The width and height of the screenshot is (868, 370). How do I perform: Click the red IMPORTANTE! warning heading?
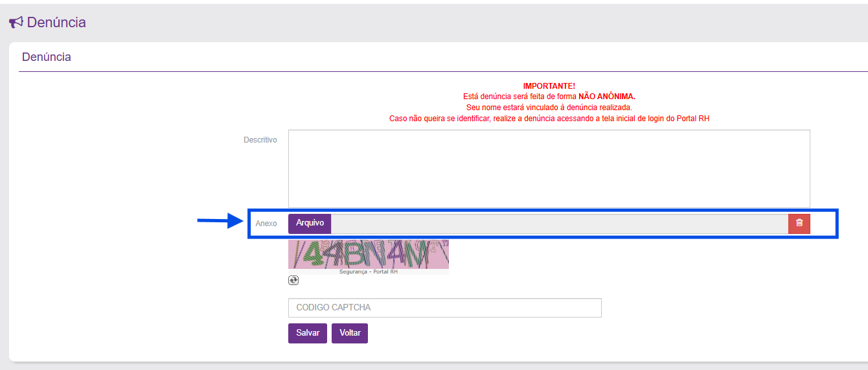(549, 86)
